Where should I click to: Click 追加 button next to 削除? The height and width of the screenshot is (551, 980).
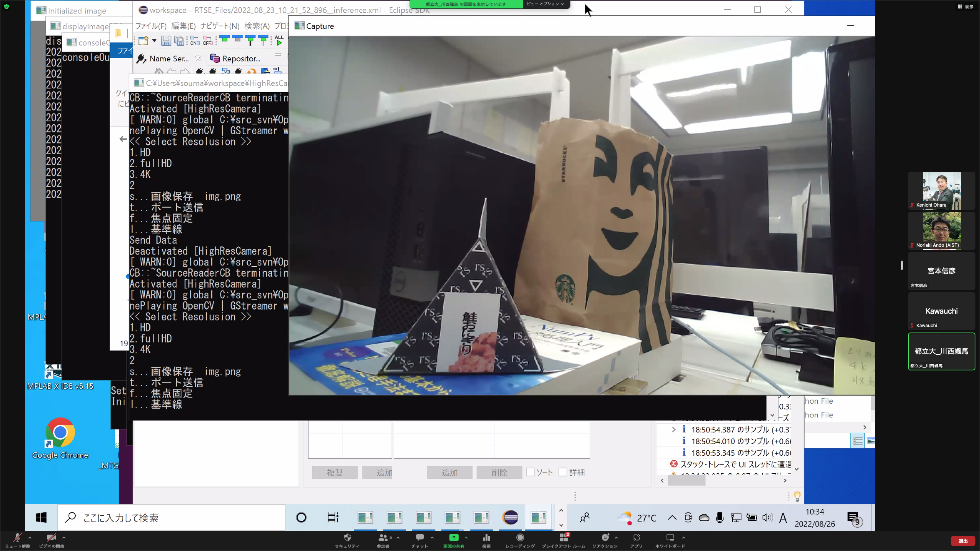pos(449,473)
